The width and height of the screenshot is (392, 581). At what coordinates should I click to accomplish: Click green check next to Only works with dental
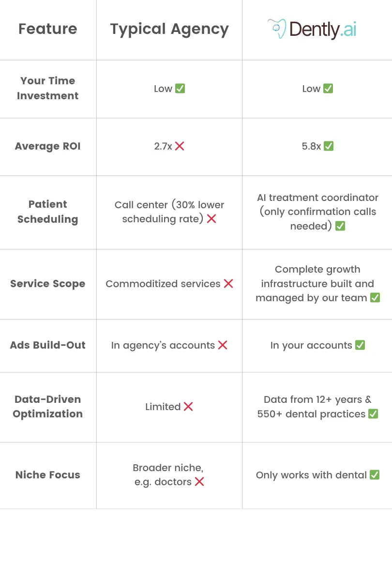[375, 475]
